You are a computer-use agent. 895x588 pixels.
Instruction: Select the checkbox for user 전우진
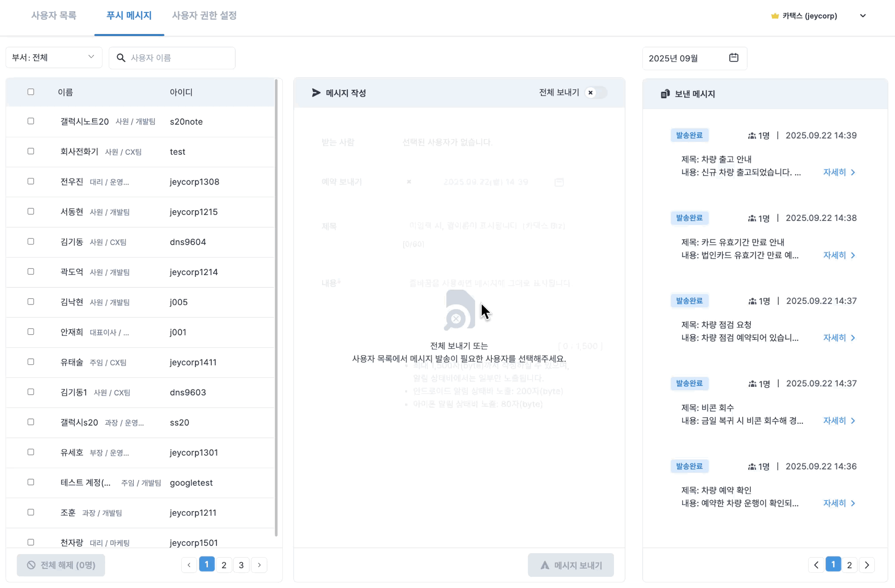pyautogui.click(x=31, y=181)
